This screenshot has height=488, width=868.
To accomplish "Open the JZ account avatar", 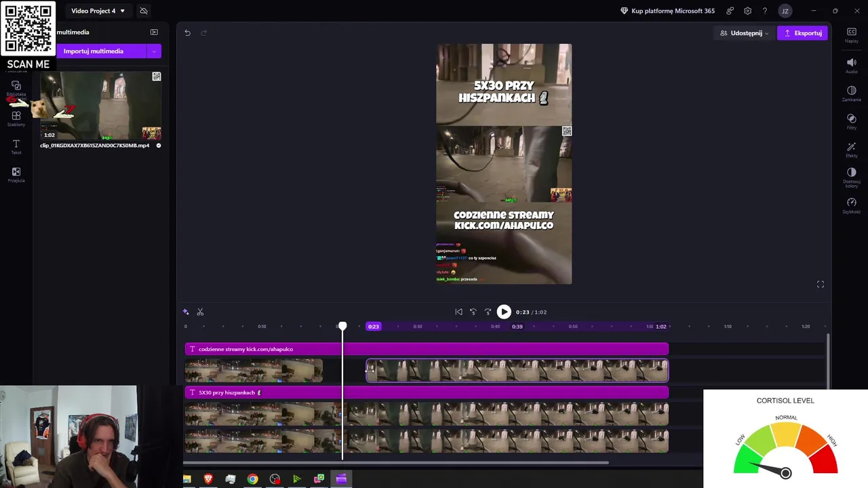I will (785, 11).
